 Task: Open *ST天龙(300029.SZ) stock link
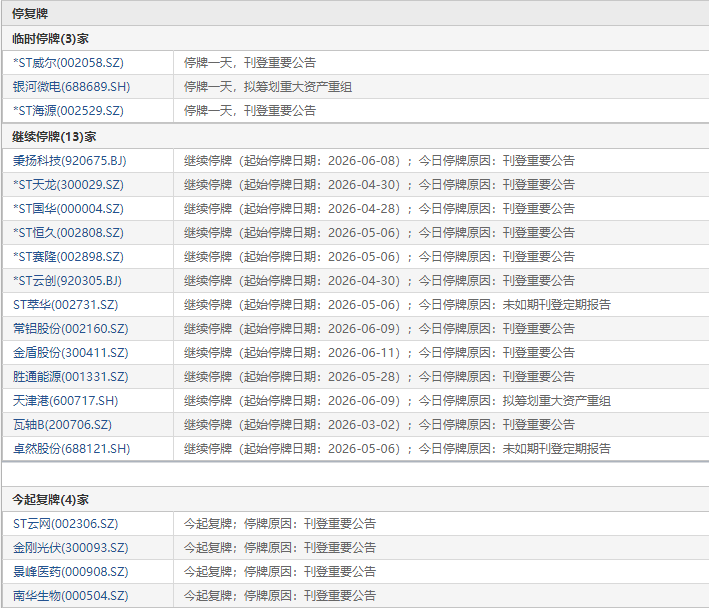[x=68, y=185]
